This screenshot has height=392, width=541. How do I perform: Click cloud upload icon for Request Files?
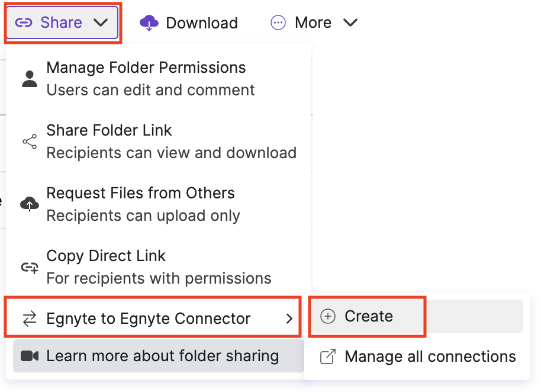tap(30, 204)
